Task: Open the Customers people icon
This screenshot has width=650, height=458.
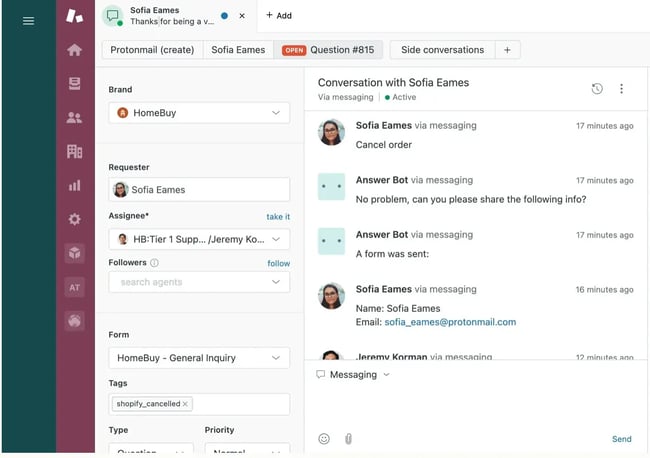Action: 75,118
